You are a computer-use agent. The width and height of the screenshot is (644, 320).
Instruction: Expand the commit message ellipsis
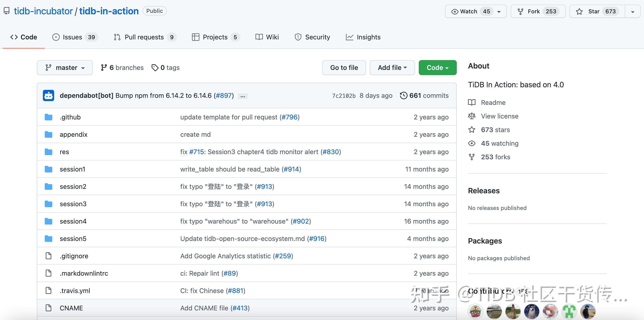(243, 96)
